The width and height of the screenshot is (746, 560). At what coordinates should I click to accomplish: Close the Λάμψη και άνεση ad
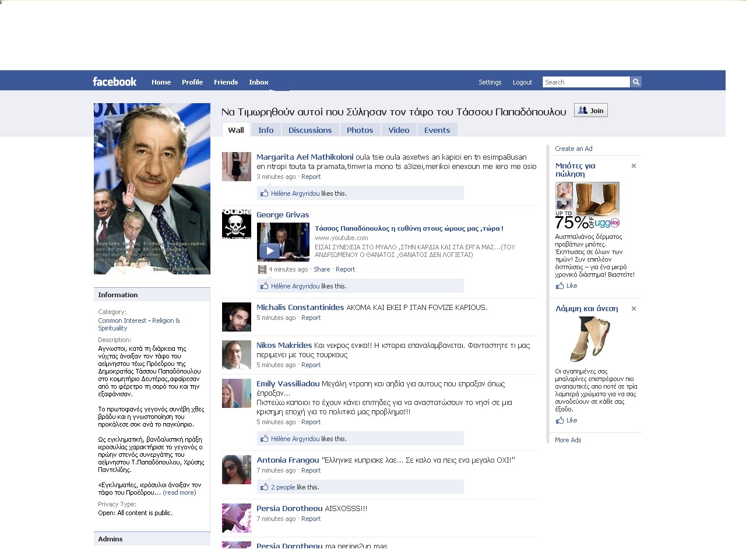tap(634, 309)
